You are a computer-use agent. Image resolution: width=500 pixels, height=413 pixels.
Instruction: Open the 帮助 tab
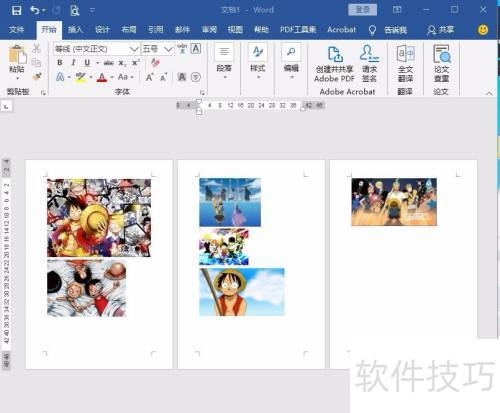pyautogui.click(x=261, y=30)
